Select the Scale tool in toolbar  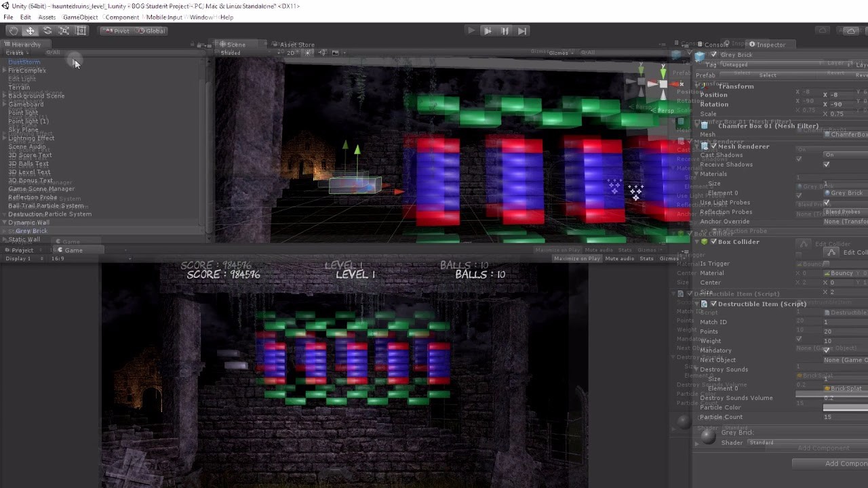tap(64, 30)
